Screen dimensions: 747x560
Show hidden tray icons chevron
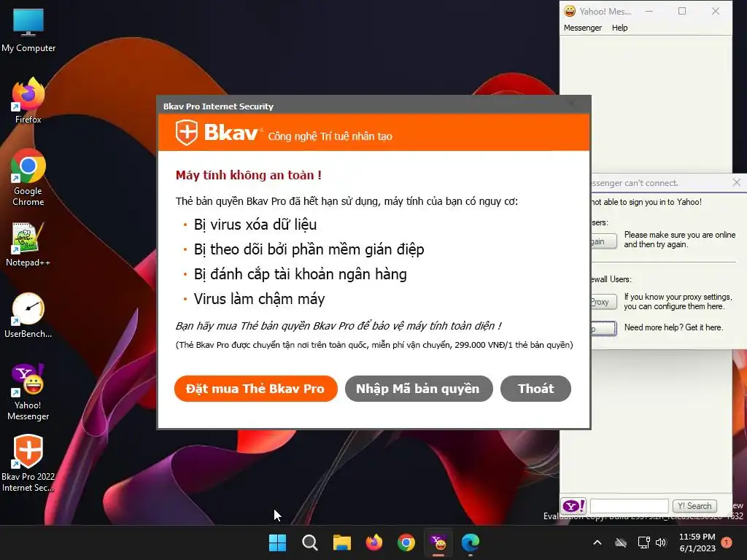click(x=597, y=542)
